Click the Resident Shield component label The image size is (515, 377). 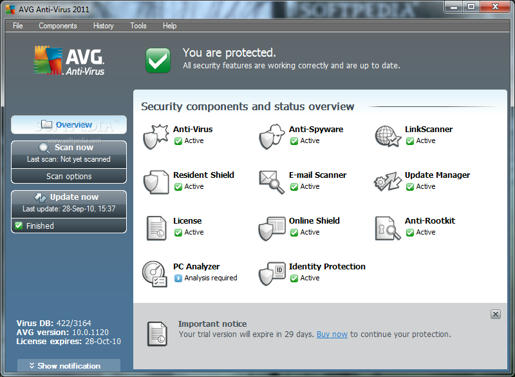[x=204, y=175]
